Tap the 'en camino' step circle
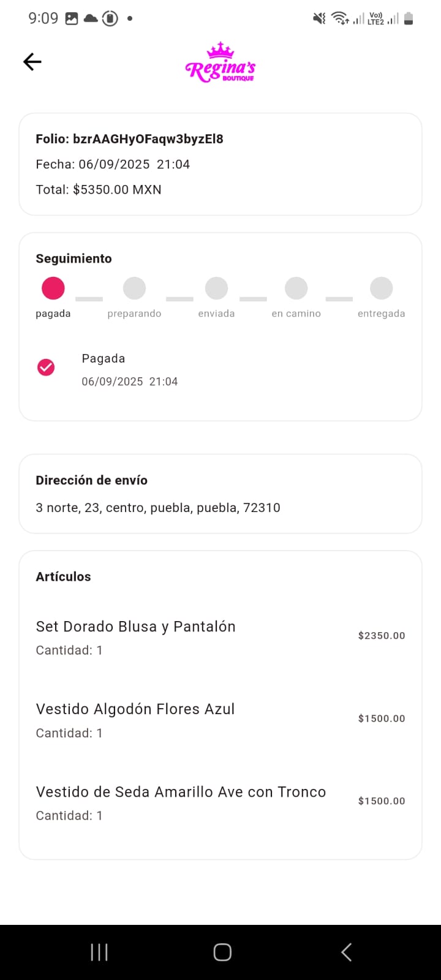This screenshot has width=441, height=980. click(296, 288)
